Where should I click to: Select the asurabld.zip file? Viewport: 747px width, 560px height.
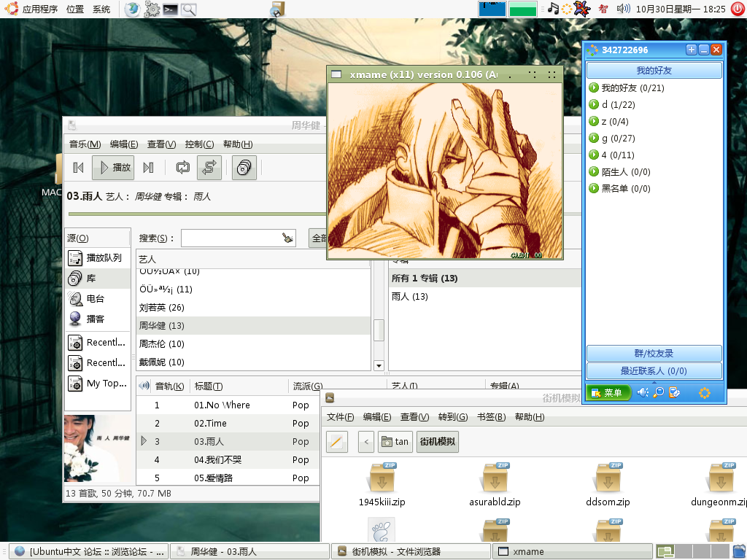point(495,485)
